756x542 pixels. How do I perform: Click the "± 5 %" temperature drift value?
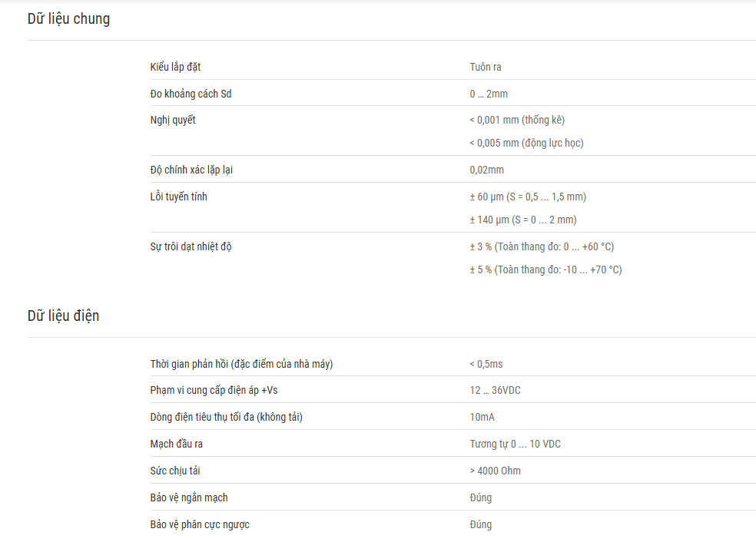coord(545,269)
